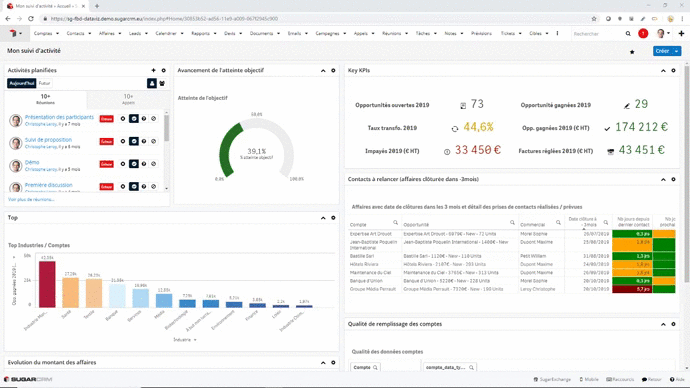Click the orange Santé bar in chart

point(70,292)
